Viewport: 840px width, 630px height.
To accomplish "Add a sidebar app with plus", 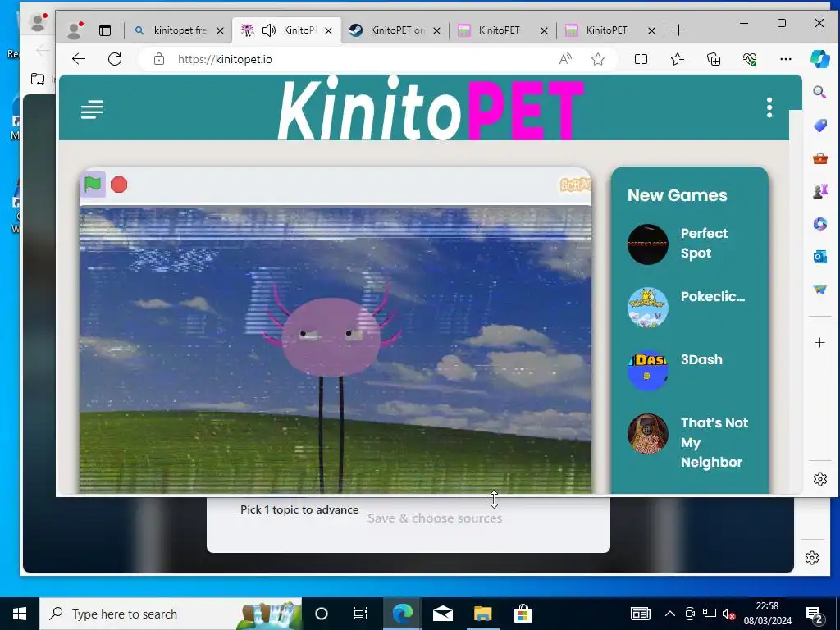I will [x=820, y=342].
